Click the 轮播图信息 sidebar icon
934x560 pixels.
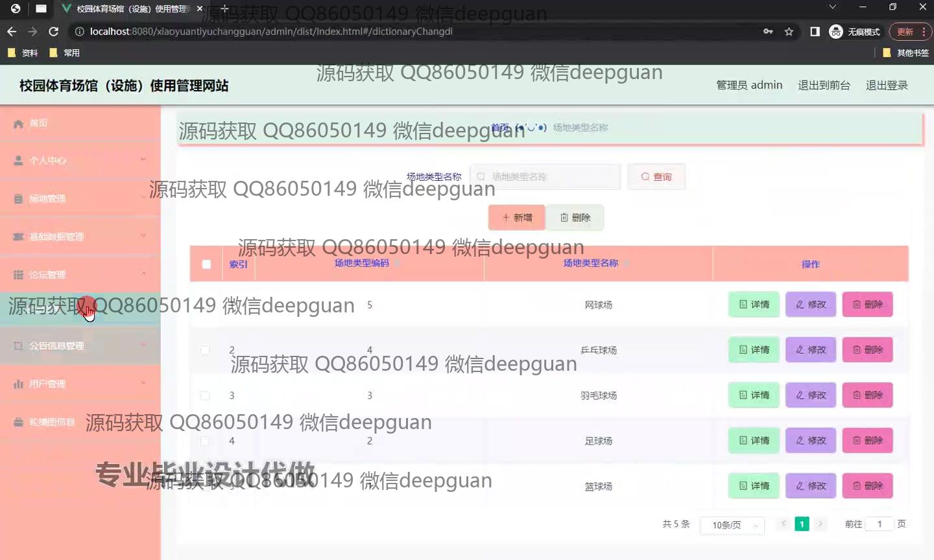18,422
